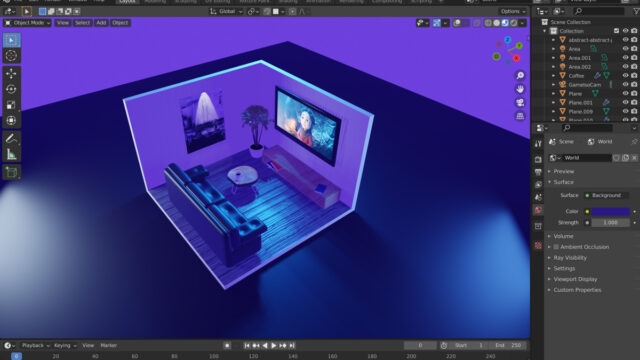Screen dimensions: 640x360
Task: Disable rendering of the Plane object
Action: click(634, 93)
